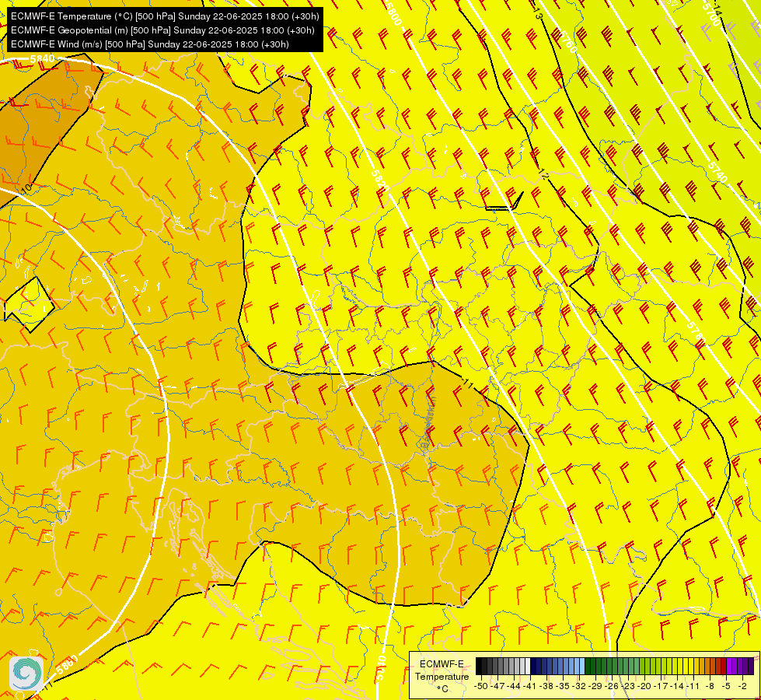
Task: Click the -5 value on the legend scale
Action: pyautogui.click(x=725, y=687)
